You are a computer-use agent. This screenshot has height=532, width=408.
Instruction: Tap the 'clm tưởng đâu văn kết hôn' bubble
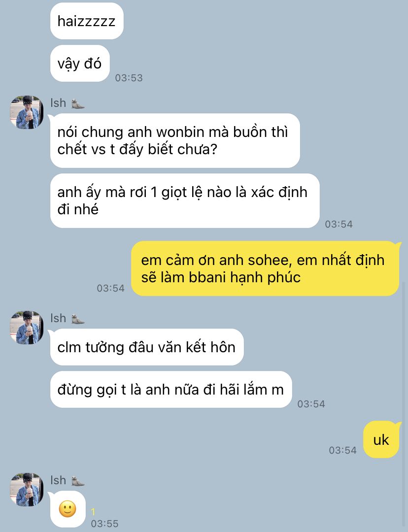147,347
